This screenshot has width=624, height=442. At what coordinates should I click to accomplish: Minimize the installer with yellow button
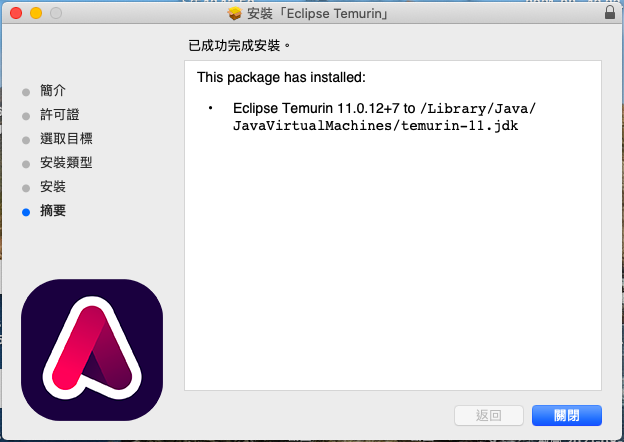[36, 13]
